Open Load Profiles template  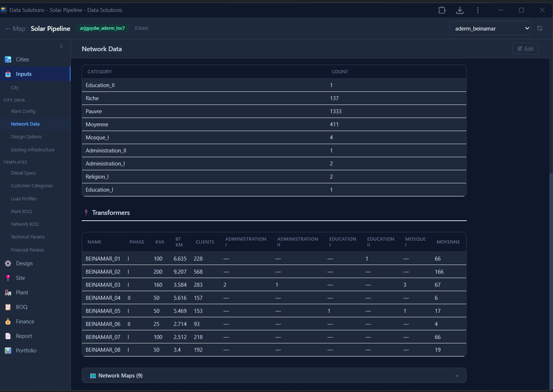tap(24, 199)
